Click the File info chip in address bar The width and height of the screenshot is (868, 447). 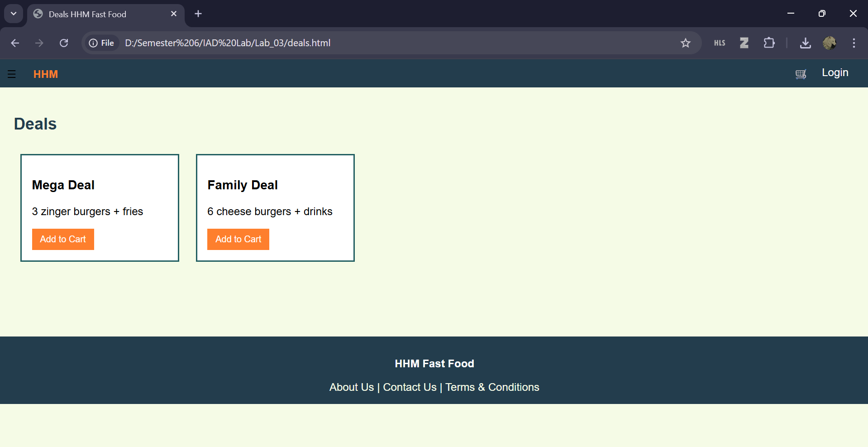pos(101,43)
